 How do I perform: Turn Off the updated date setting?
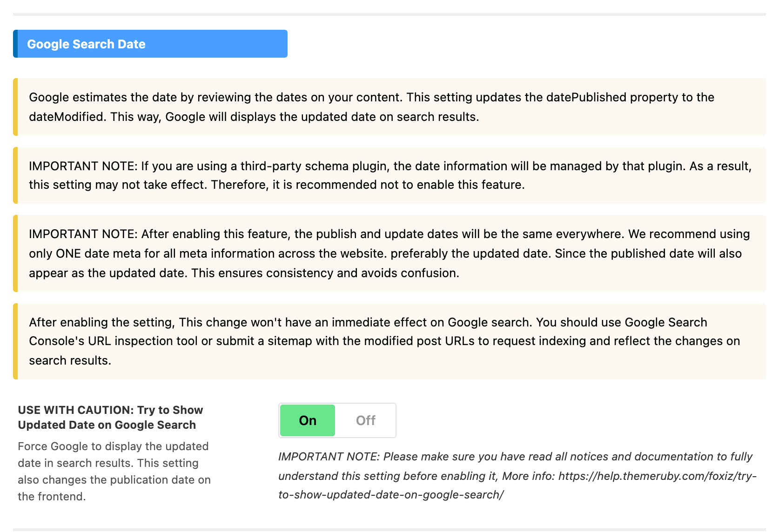(365, 420)
